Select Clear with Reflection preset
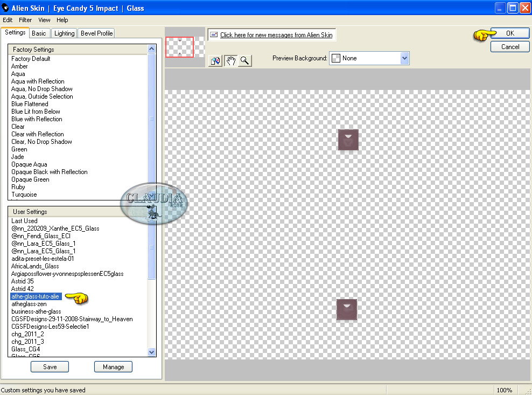The height and width of the screenshot is (395, 532). click(x=37, y=134)
